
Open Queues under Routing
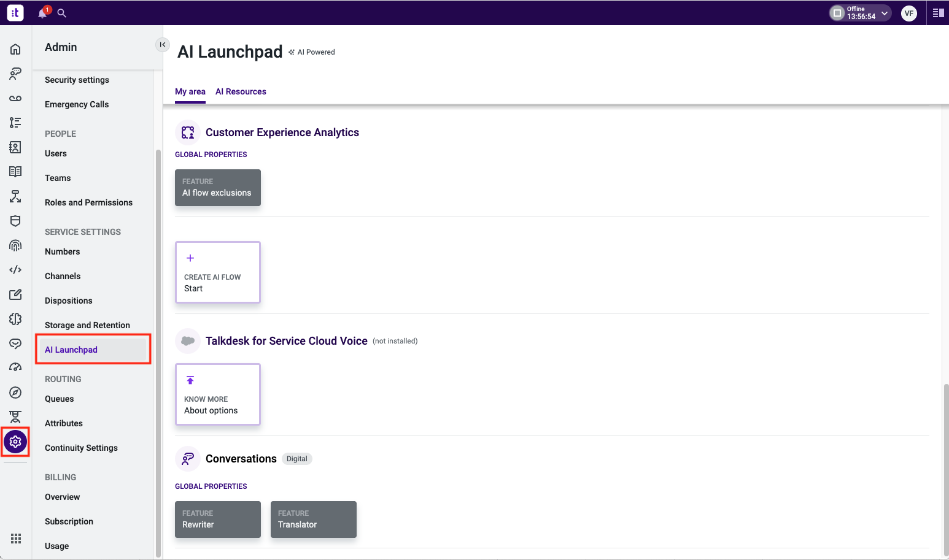[60, 399]
